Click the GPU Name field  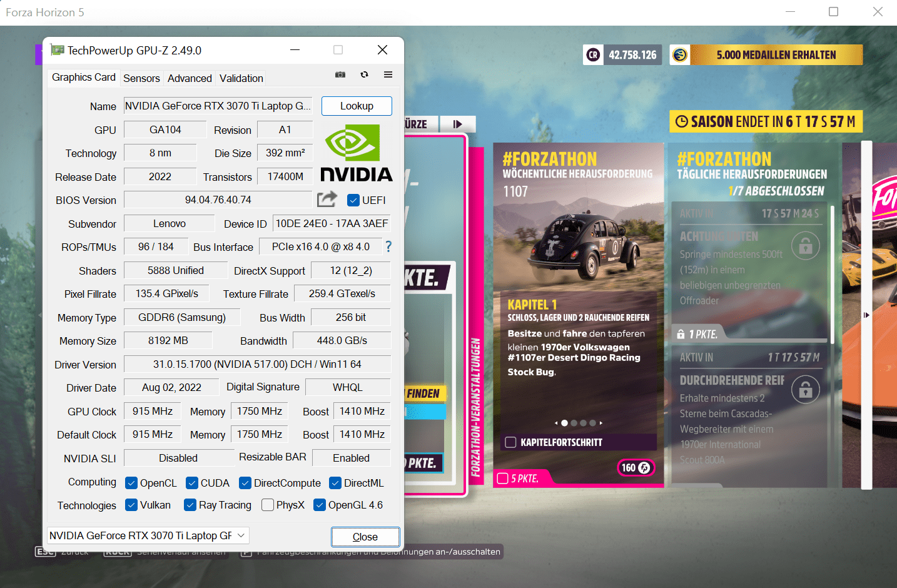218,106
